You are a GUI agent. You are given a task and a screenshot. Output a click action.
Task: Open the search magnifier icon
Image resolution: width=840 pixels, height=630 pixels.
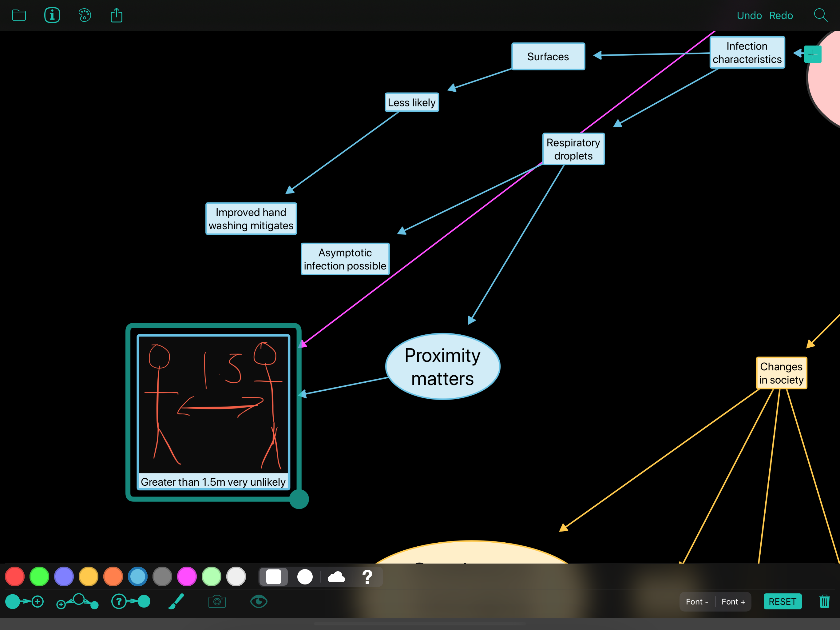820,16
